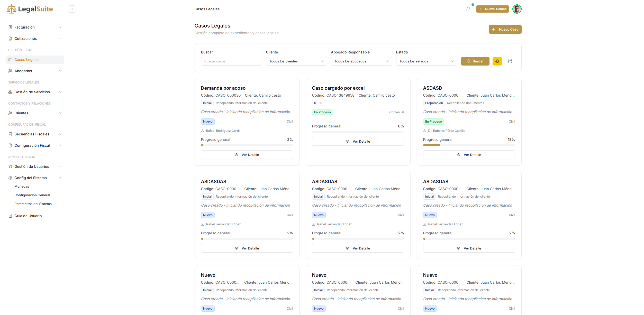This screenshot has height=315, width=644.
Task: Collapse the sidebar with the arrow icon
Action: click(x=72, y=9)
